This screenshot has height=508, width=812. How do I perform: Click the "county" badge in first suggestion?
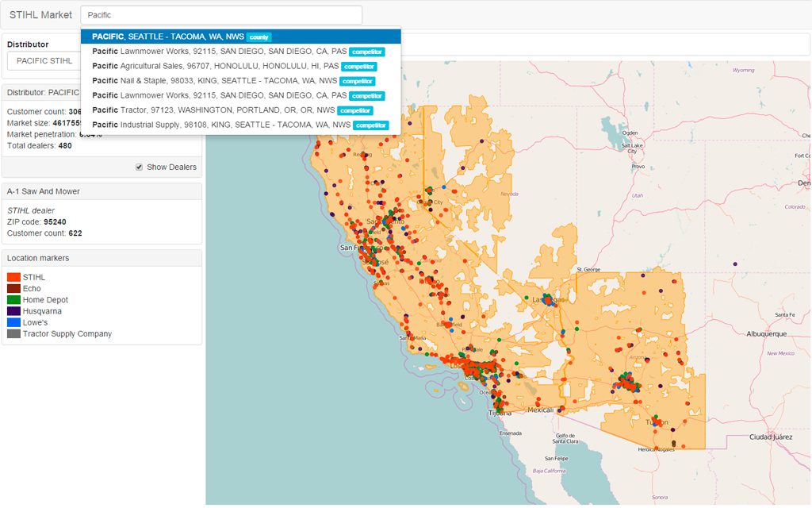pos(259,37)
